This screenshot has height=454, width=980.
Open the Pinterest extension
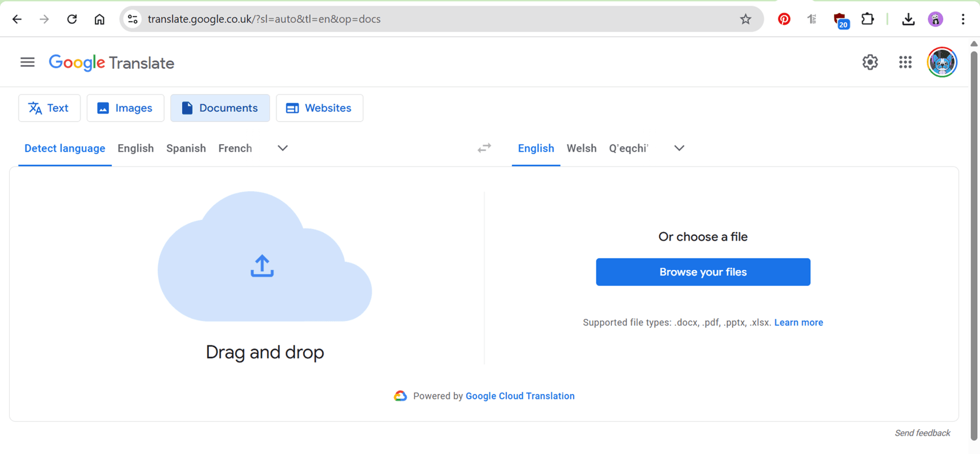coord(784,19)
